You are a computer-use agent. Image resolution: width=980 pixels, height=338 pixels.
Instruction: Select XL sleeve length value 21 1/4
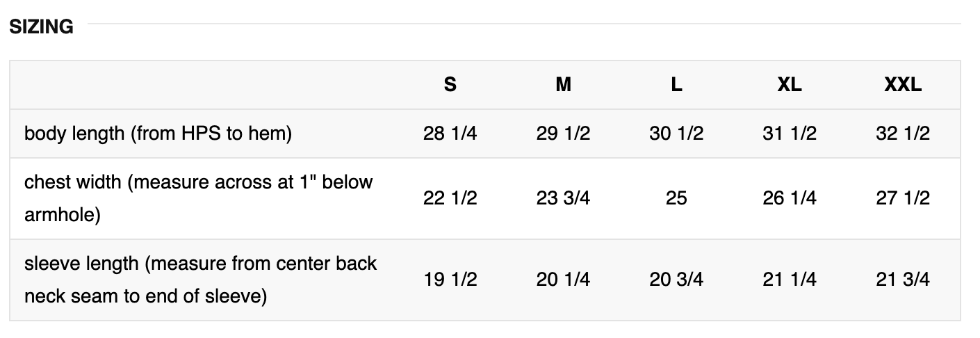(789, 280)
